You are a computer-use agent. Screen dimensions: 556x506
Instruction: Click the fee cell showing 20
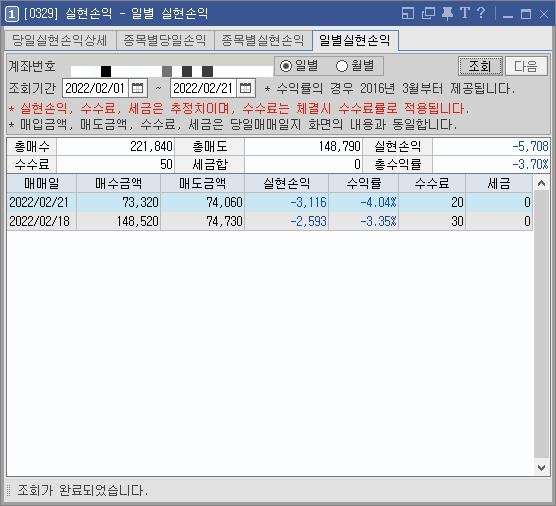(x=432, y=202)
